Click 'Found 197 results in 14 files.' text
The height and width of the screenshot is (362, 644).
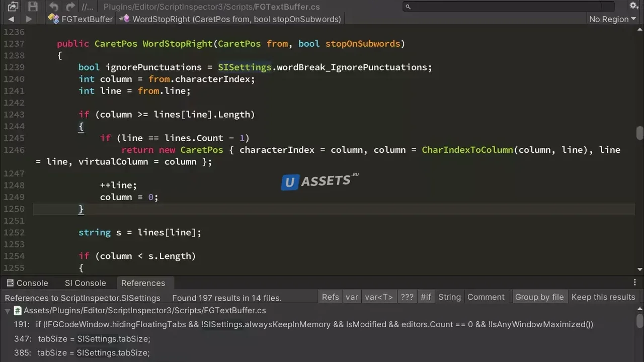pos(227,298)
